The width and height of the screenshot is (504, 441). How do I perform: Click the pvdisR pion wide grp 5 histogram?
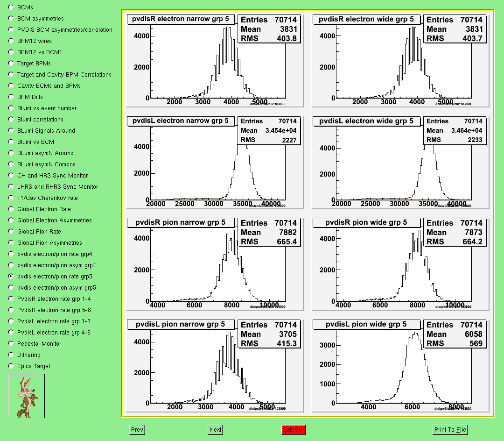(x=400, y=264)
